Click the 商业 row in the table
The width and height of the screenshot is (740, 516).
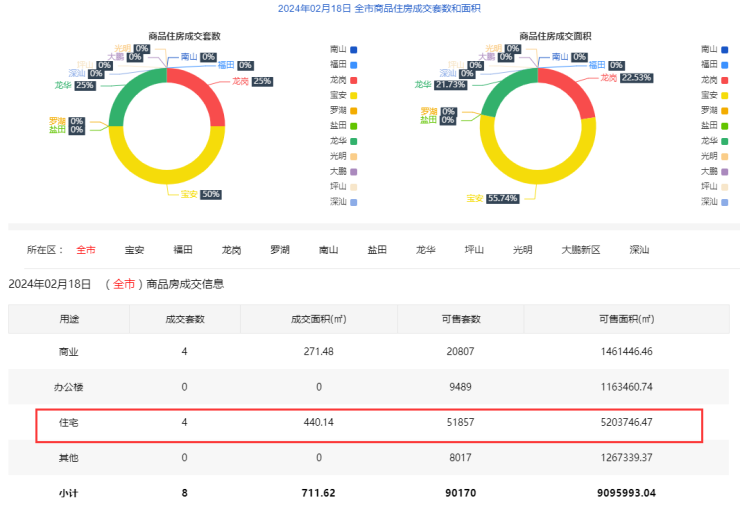(68, 352)
